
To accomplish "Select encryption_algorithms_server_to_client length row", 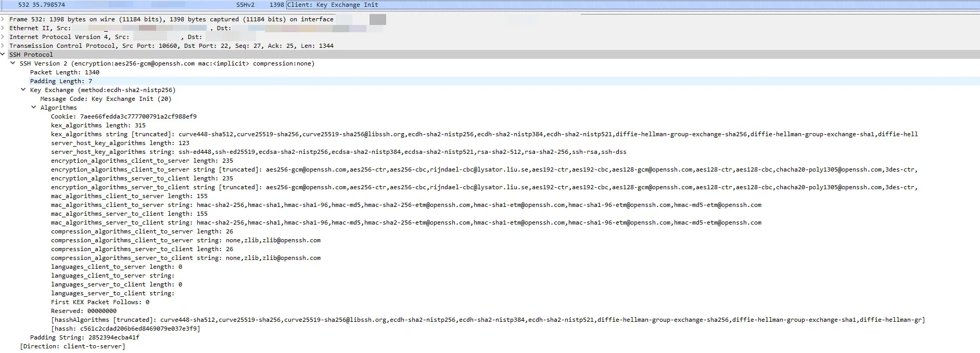I will pyautogui.click(x=142, y=178).
